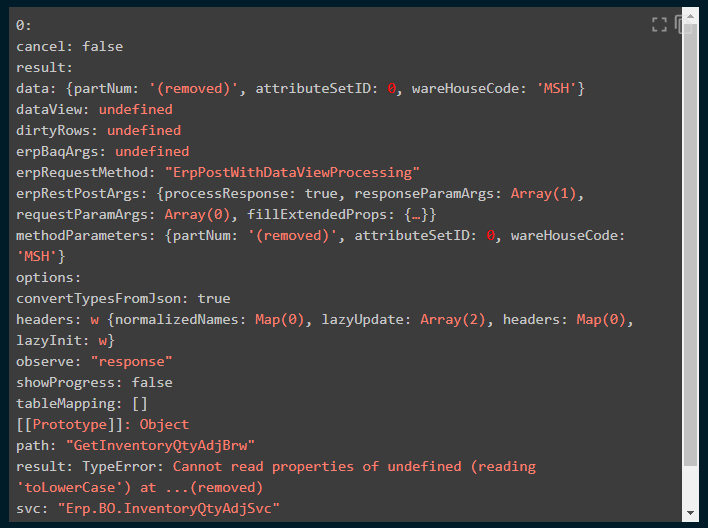Click the ErpPostWithDataViewProcessing string value
The width and height of the screenshot is (708, 528).
(x=292, y=173)
